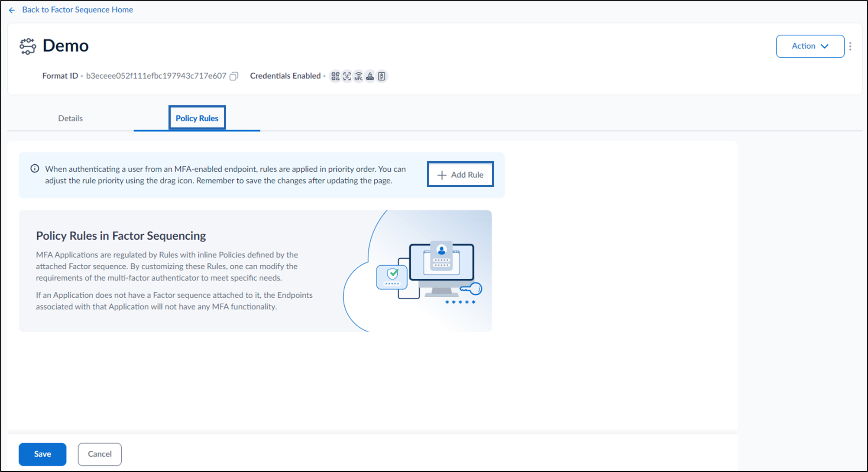This screenshot has height=472, width=868.
Task: Click the info icon in the rules notice
Action: (x=35, y=169)
